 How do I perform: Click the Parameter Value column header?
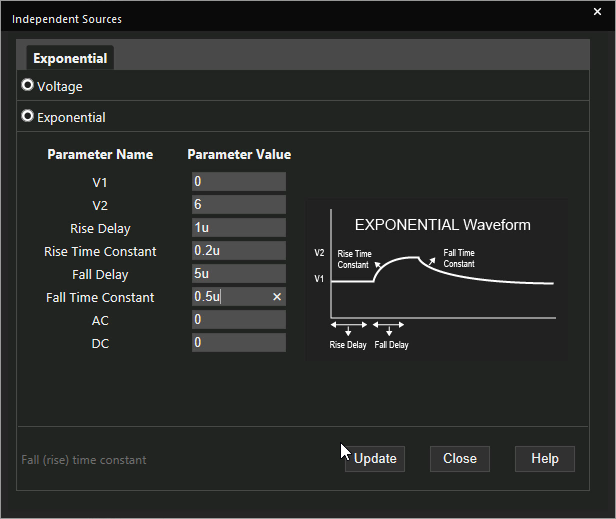click(x=239, y=154)
